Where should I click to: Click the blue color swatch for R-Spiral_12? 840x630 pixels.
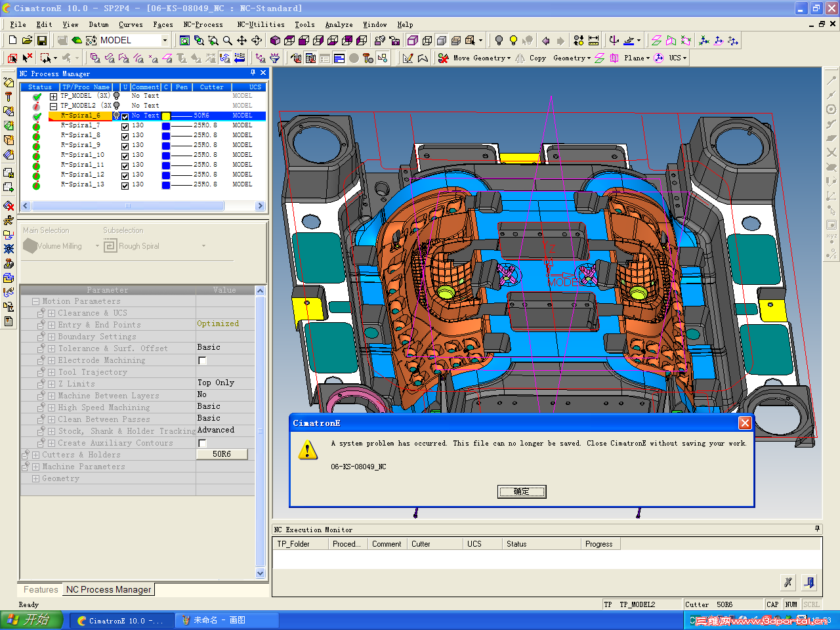(166, 175)
